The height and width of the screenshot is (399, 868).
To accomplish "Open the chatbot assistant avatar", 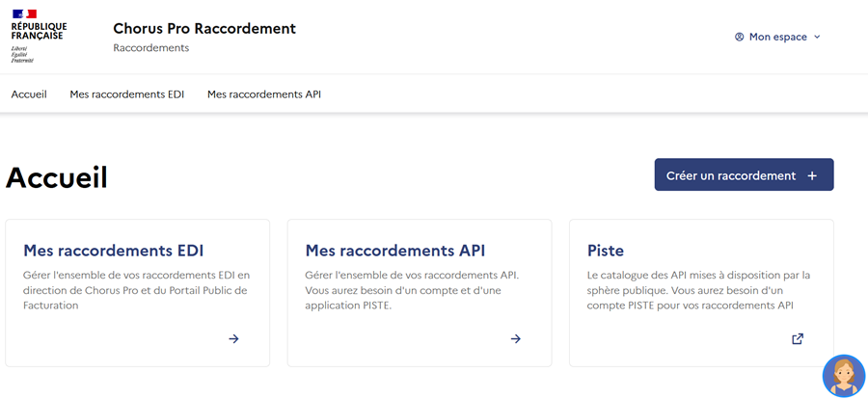I will (843, 376).
